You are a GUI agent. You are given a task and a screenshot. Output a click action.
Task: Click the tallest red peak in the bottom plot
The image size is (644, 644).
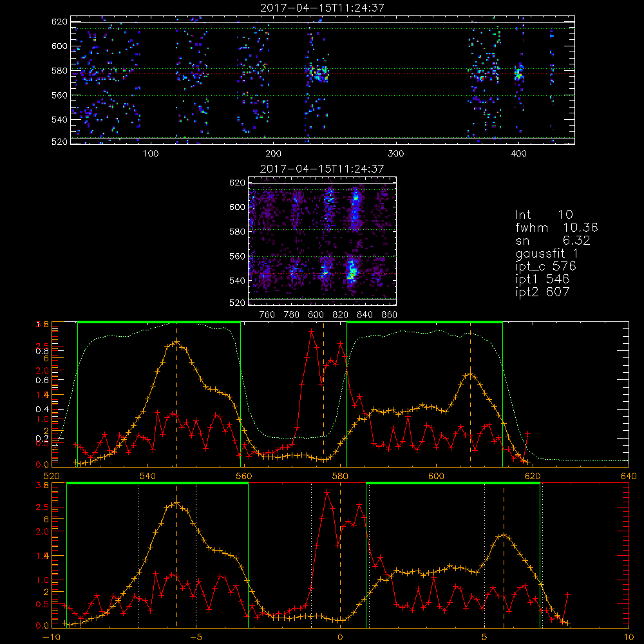[327, 491]
